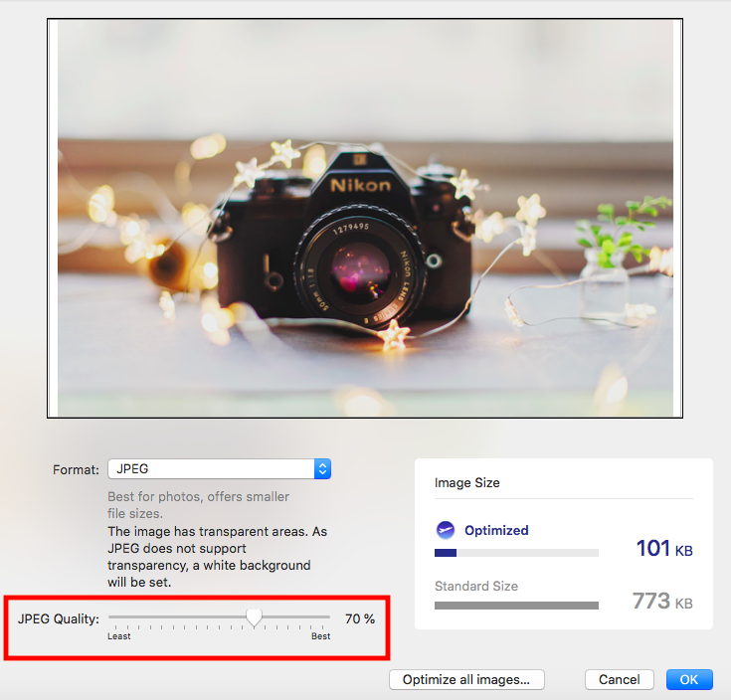Open the Format dropdown showing JPEG
The image size is (731, 700).
click(219, 469)
